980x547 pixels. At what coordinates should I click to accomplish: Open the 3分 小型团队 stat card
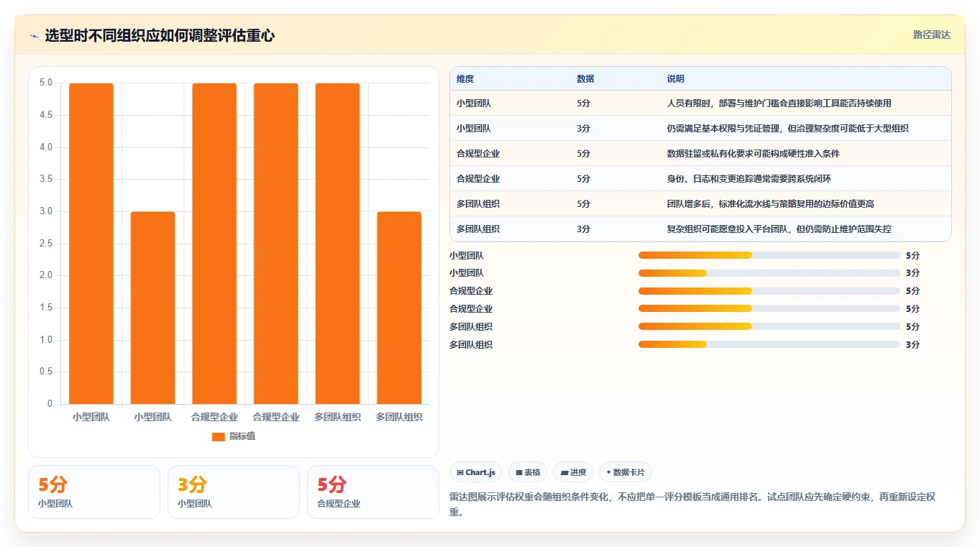pyautogui.click(x=234, y=492)
